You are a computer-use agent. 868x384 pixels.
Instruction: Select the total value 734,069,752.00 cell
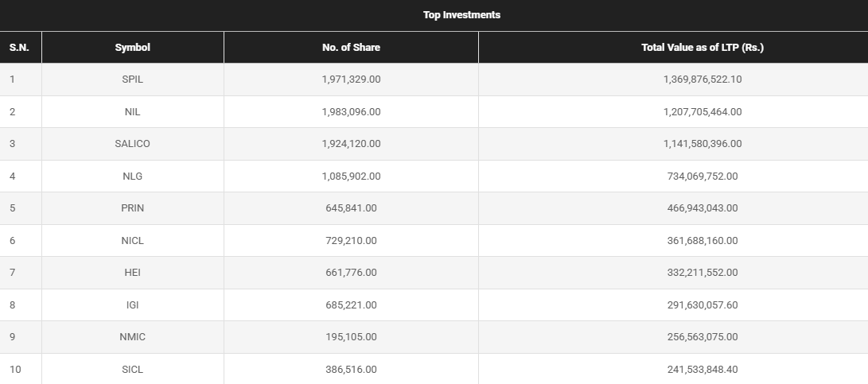click(702, 176)
